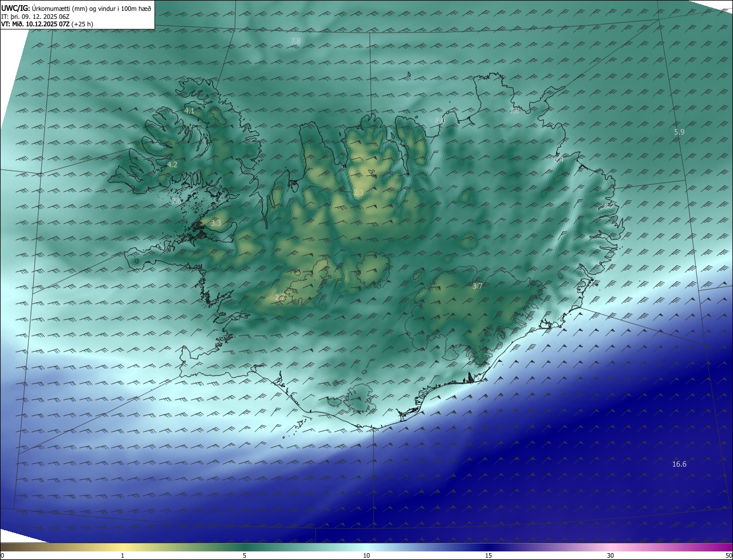733x560 pixels.
Task: Click the 8.0 value on the north coast
Action: (439, 120)
